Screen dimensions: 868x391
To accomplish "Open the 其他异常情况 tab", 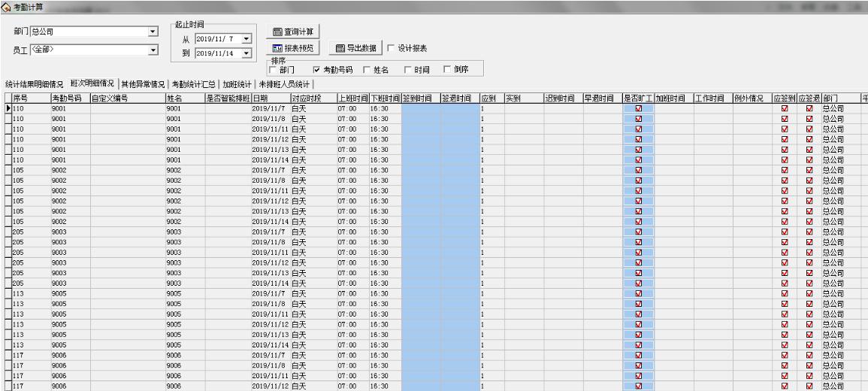I will point(143,85).
